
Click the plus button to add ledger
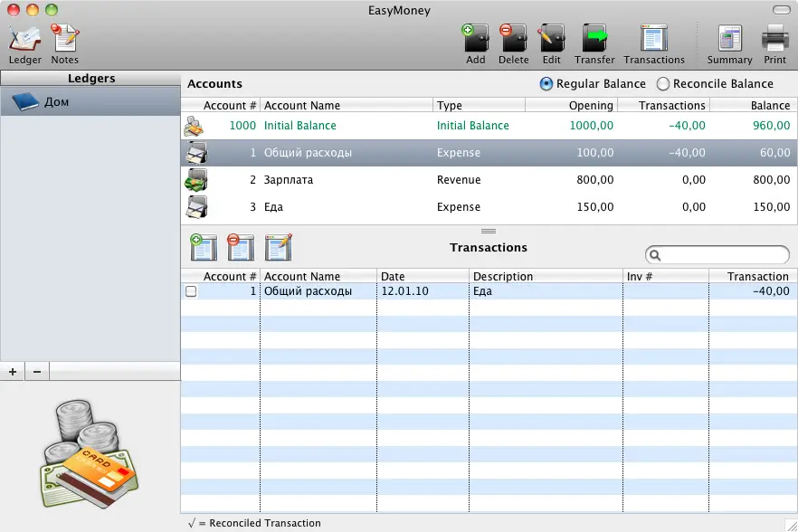(13, 372)
